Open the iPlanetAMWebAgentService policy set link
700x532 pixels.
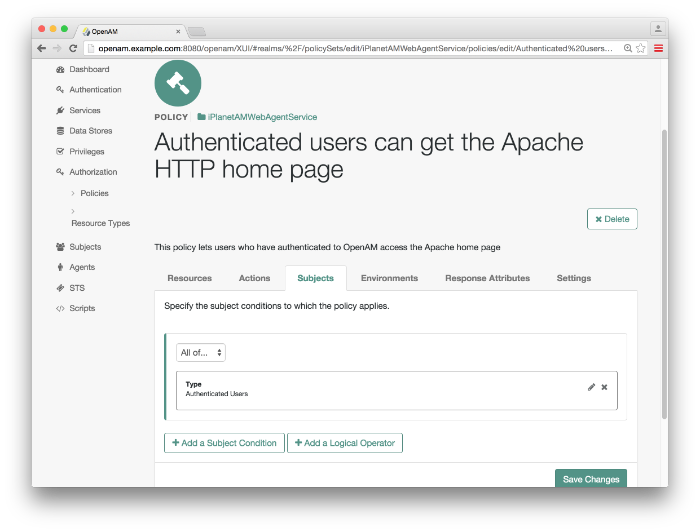(262, 117)
